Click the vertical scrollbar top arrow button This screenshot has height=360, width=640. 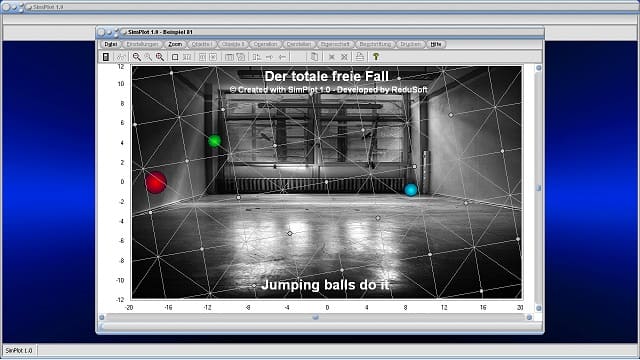tap(538, 68)
